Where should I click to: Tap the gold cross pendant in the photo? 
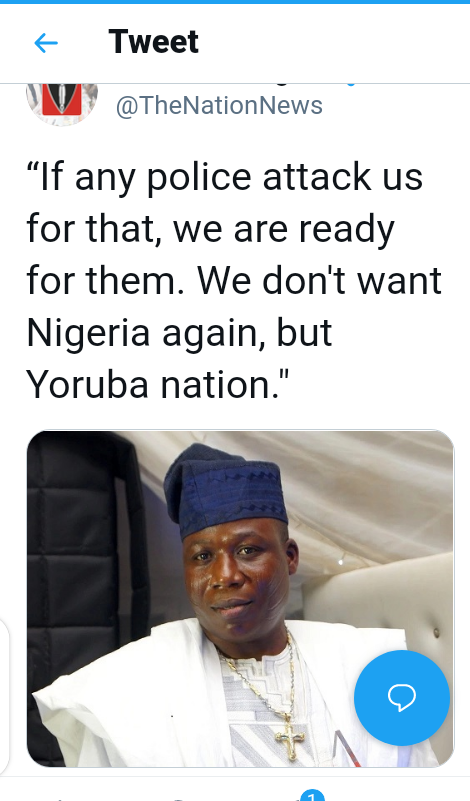pos(290,737)
